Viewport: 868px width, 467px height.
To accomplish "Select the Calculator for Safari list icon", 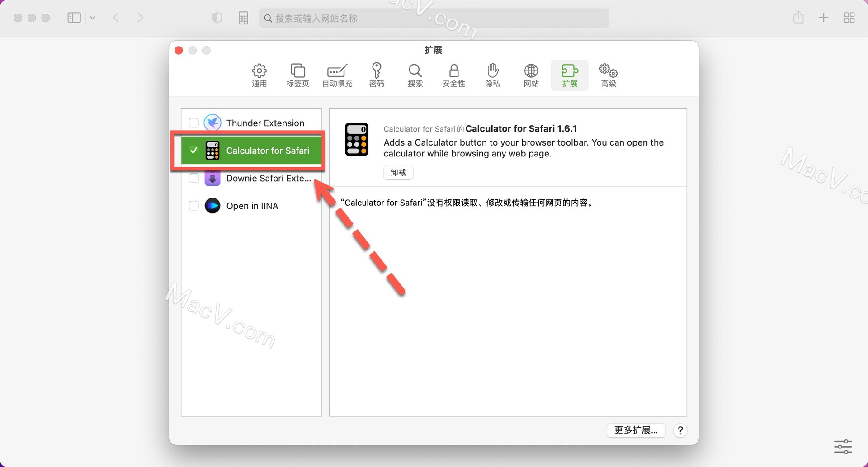I will pyautogui.click(x=212, y=151).
